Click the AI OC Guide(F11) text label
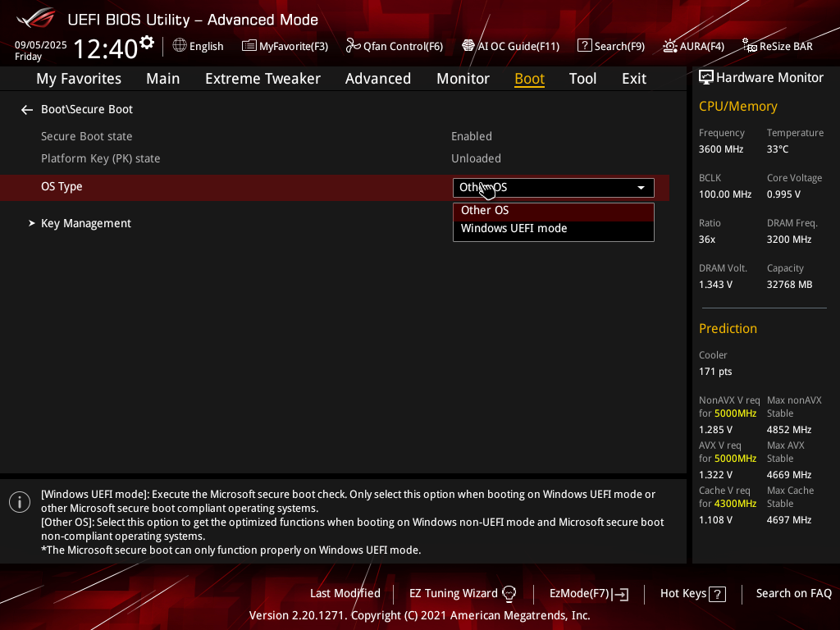840x630 pixels. [518, 47]
